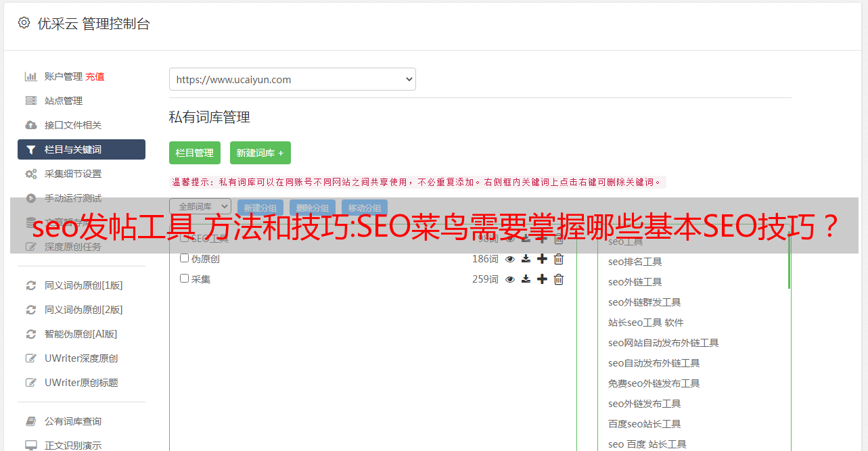The width and height of the screenshot is (868, 451).
Task: View 伪原创 library keywords via eye icon
Action: (x=509, y=259)
